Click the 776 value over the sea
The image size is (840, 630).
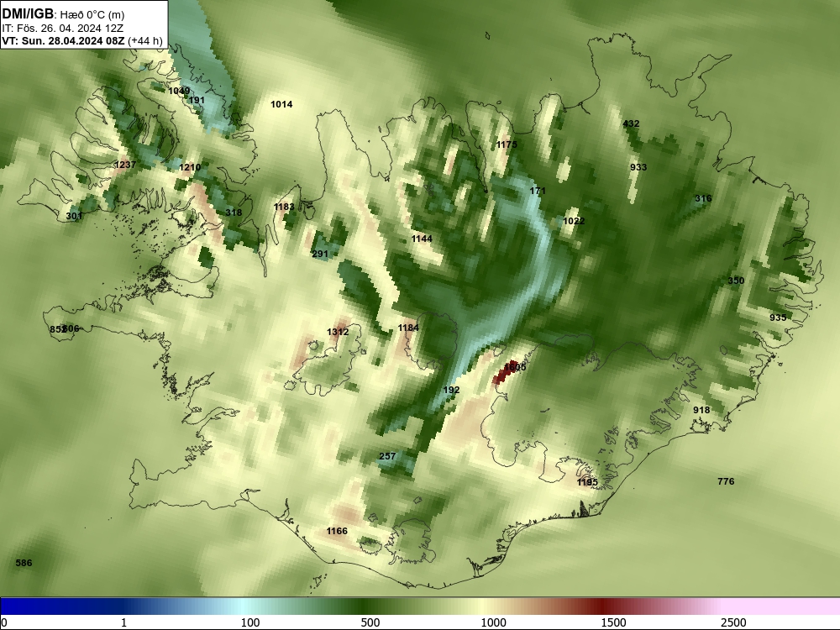coord(726,481)
